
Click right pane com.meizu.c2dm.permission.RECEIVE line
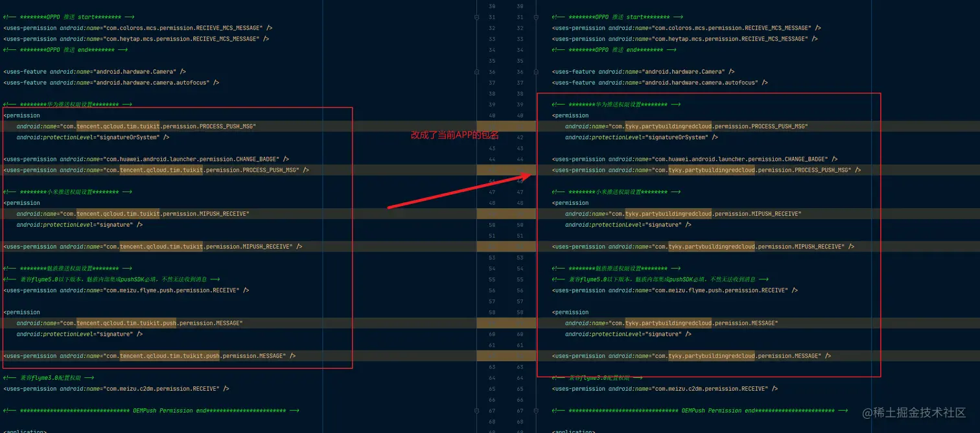[x=664, y=389]
